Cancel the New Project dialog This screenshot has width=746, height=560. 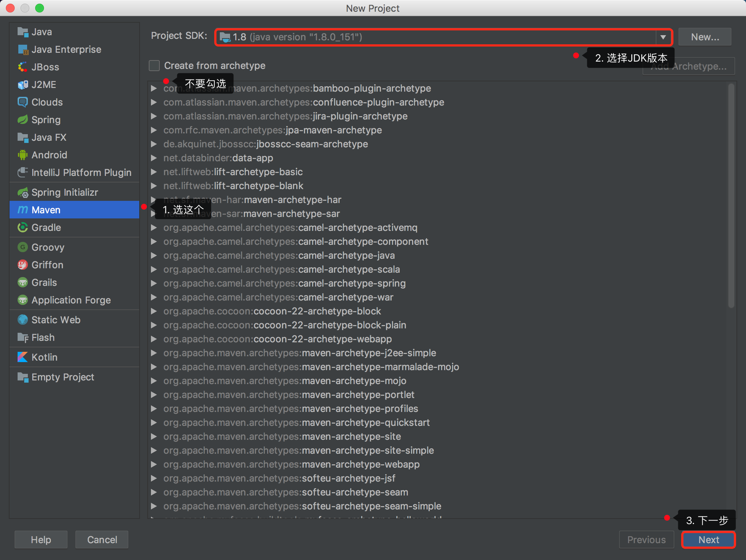coord(102,540)
